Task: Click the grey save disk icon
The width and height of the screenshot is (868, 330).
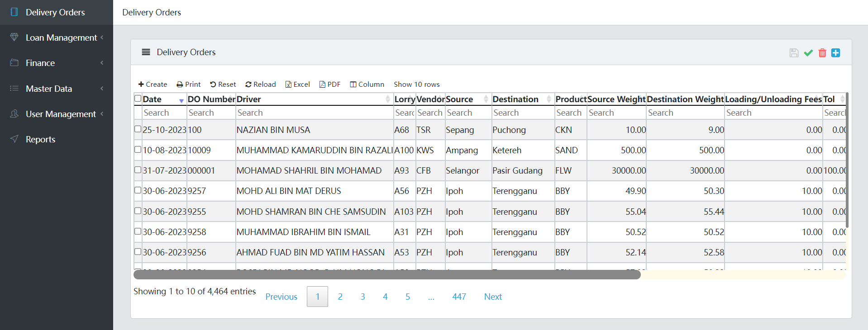Action: 794,53
